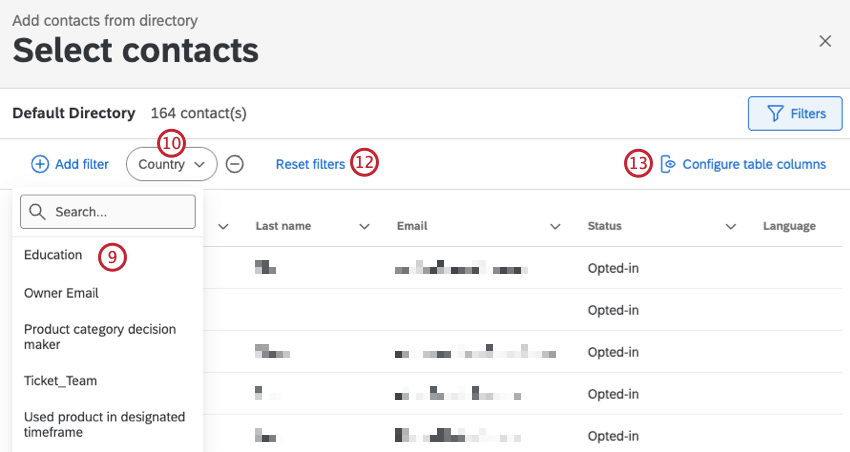Choose Used product in designated timeframe
The height and width of the screenshot is (452, 850).
click(104, 424)
